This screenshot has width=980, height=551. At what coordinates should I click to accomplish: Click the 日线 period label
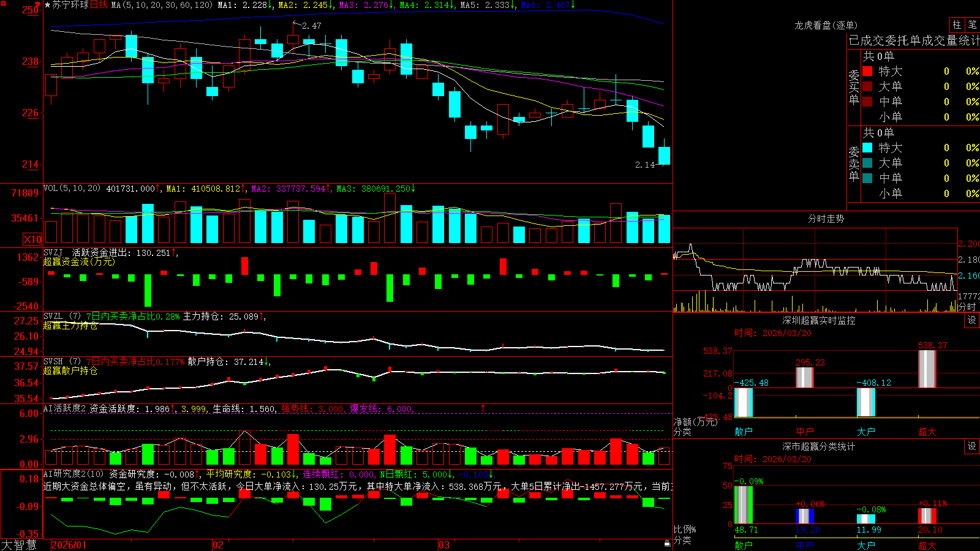coord(99,5)
